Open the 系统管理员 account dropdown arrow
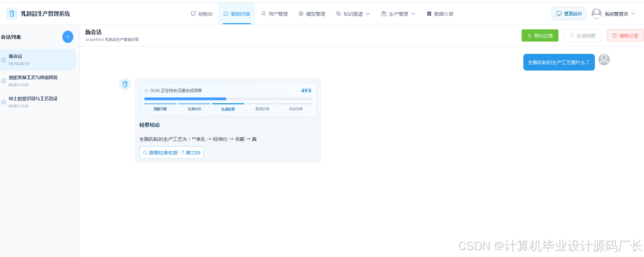This screenshot has height=257, width=644. point(633,14)
